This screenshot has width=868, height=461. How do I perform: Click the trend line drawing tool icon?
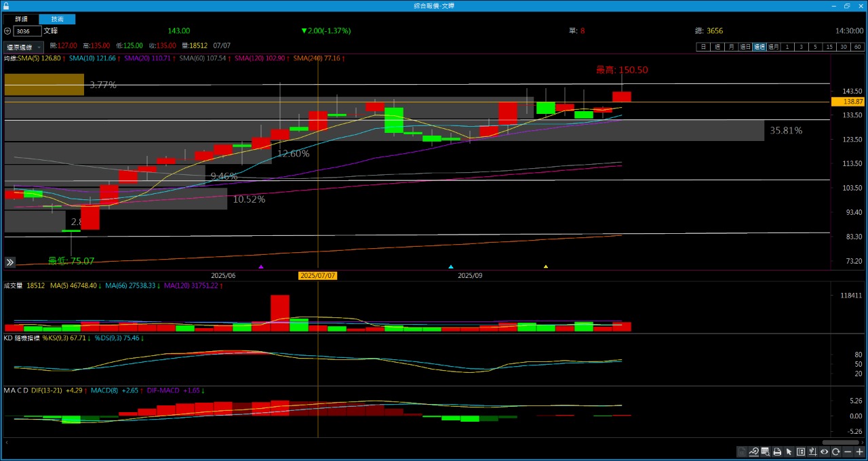(753, 452)
